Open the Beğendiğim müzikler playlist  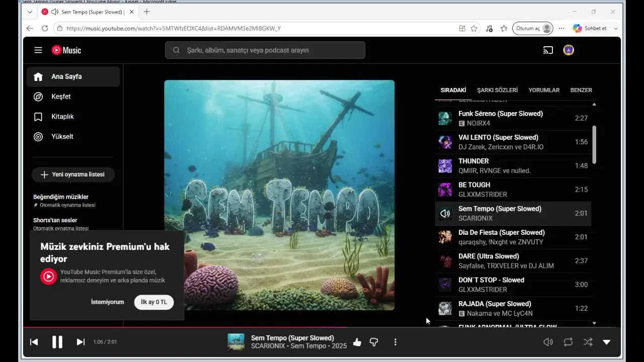pos(61,197)
